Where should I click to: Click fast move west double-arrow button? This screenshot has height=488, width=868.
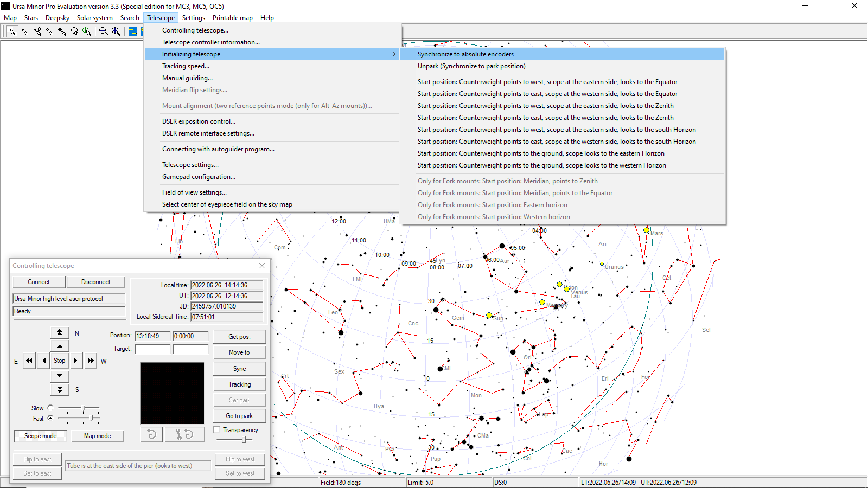point(90,361)
